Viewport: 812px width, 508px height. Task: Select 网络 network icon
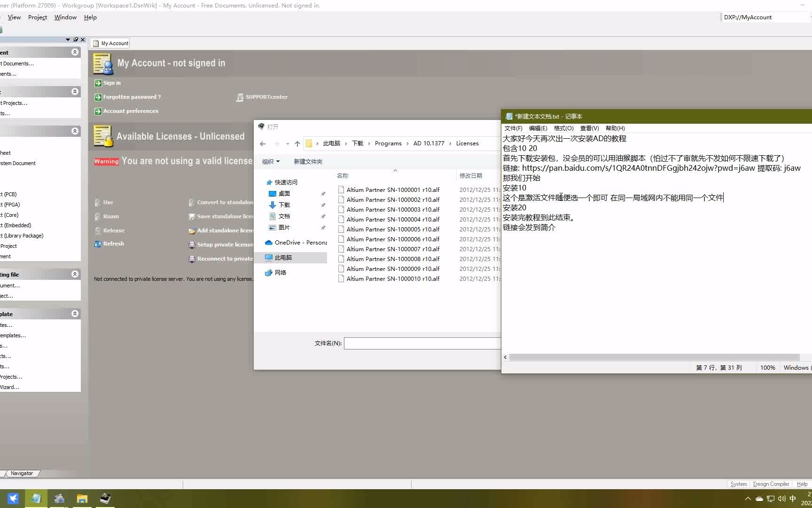pyautogui.click(x=269, y=273)
